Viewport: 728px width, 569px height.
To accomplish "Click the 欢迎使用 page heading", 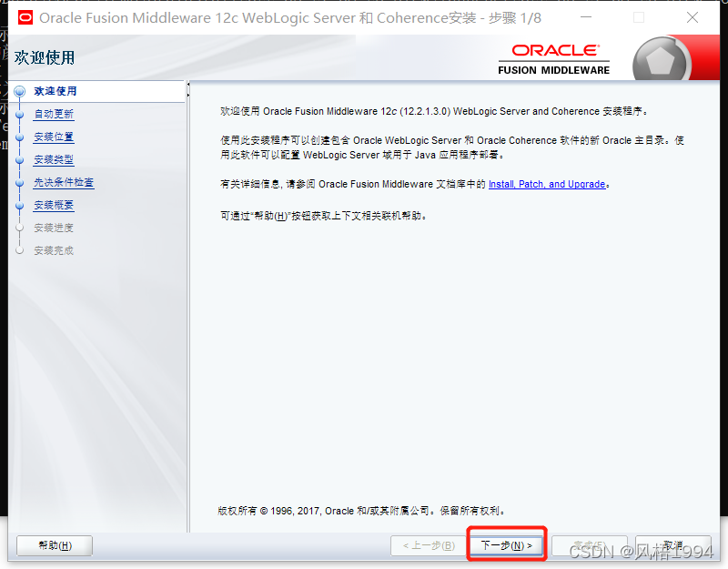I will (44, 57).
